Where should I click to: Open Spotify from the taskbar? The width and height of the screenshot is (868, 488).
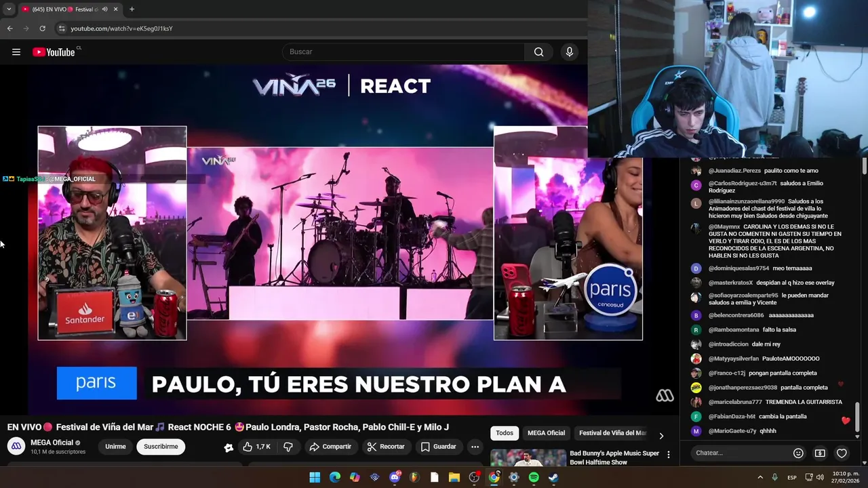click(x=534, y=477)
